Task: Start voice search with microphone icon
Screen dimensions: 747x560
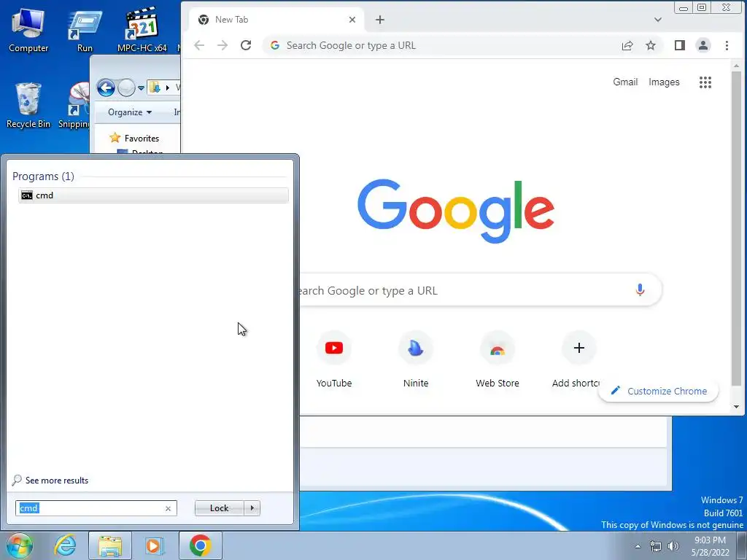Action: pyautogui.click(x=640, y=289)
